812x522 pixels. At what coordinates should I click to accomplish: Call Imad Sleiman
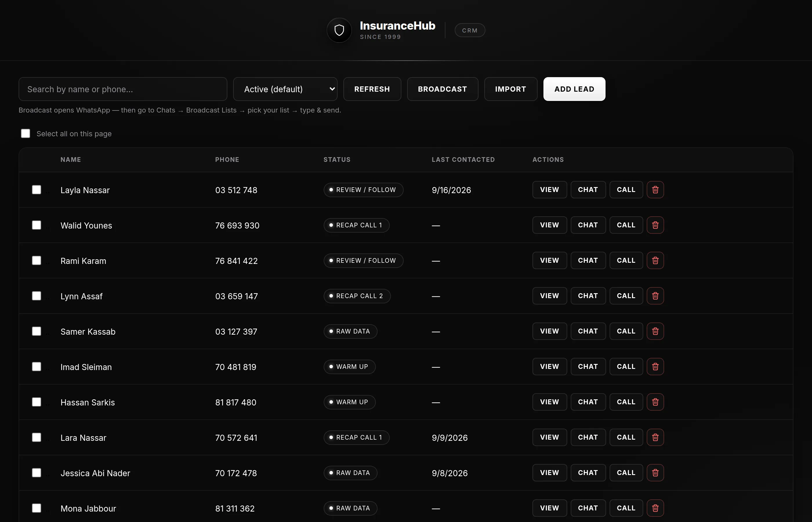pyautogui.click(x=626, y=367)
